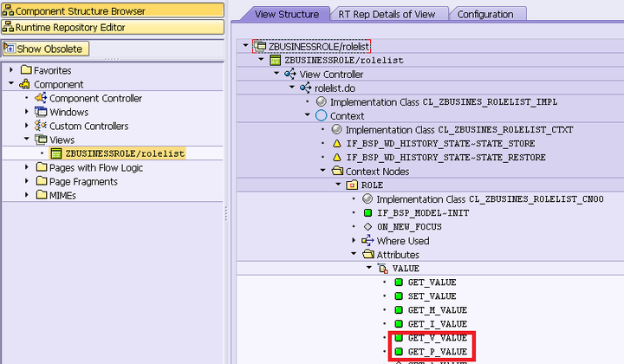The image size is (624, 364).
Task: Open Component Structure Browser
Action: tap(80, 11)
